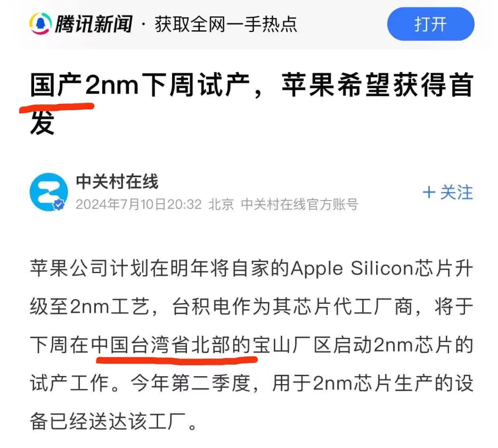498x448 pixels.
Task: Follow the author with + 关注
Action: pos(448,192)
